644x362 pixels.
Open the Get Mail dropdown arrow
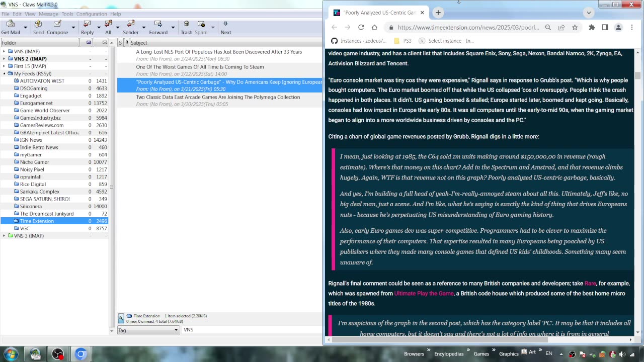27,27
